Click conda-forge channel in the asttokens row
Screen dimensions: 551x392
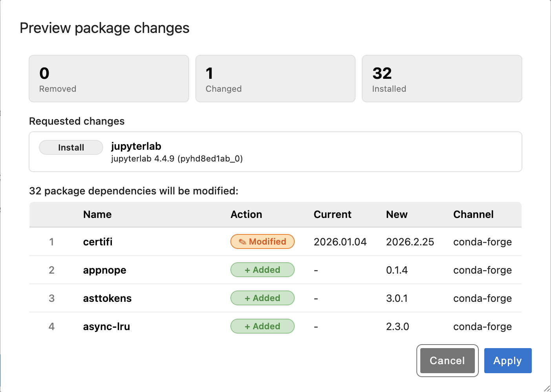[x=482, y=298]
